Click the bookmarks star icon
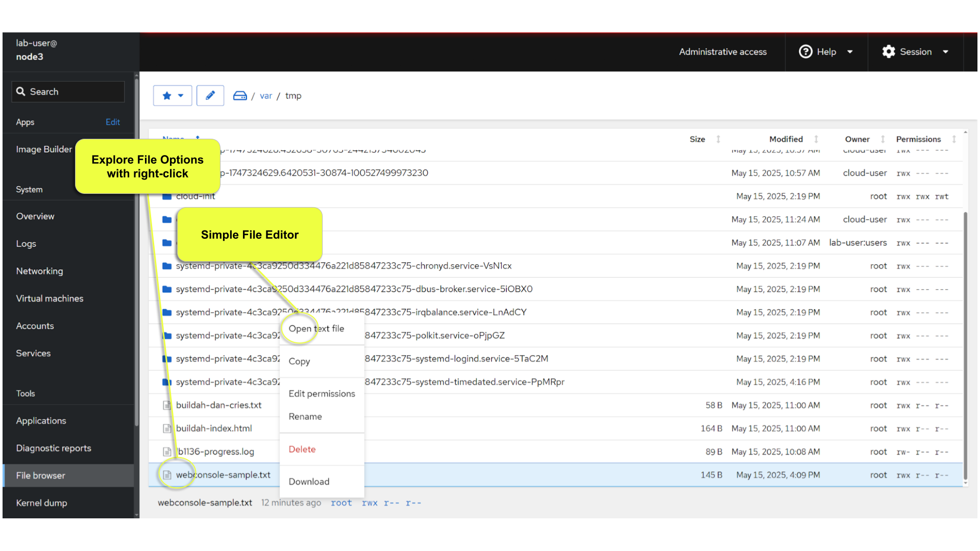The image size is (980, 551). tap(167, 95)
